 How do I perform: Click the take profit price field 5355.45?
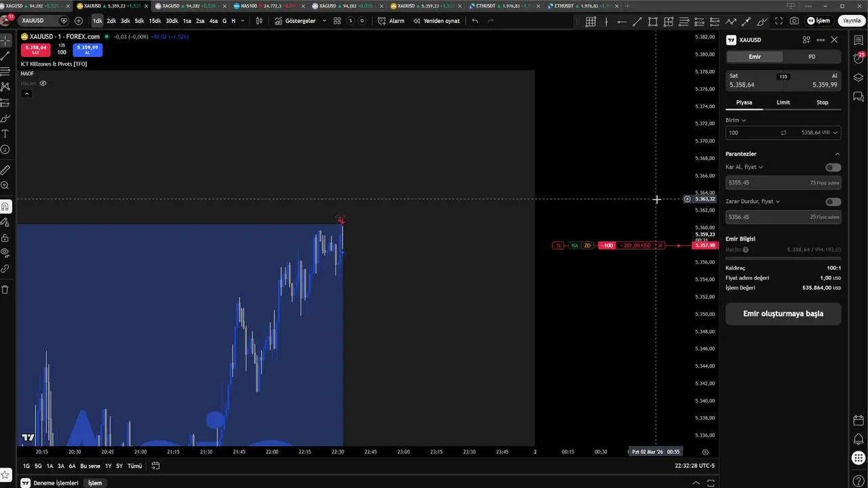(783, 182)
